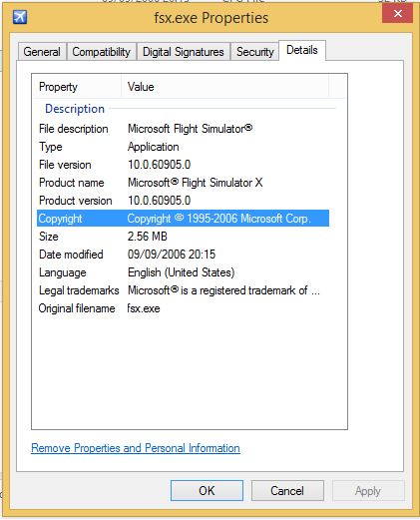Click the Cancel button
The width and height of the screenshot is (420, 520).
(x=287, y=490)
